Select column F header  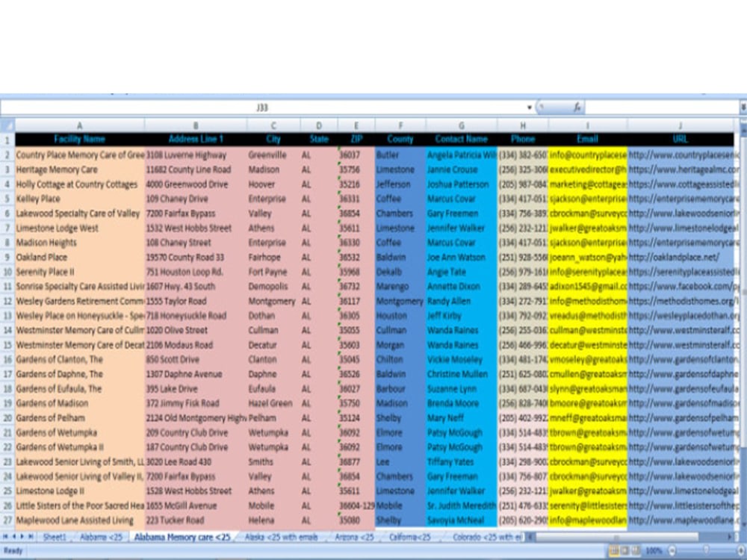(x=400, y=126)
